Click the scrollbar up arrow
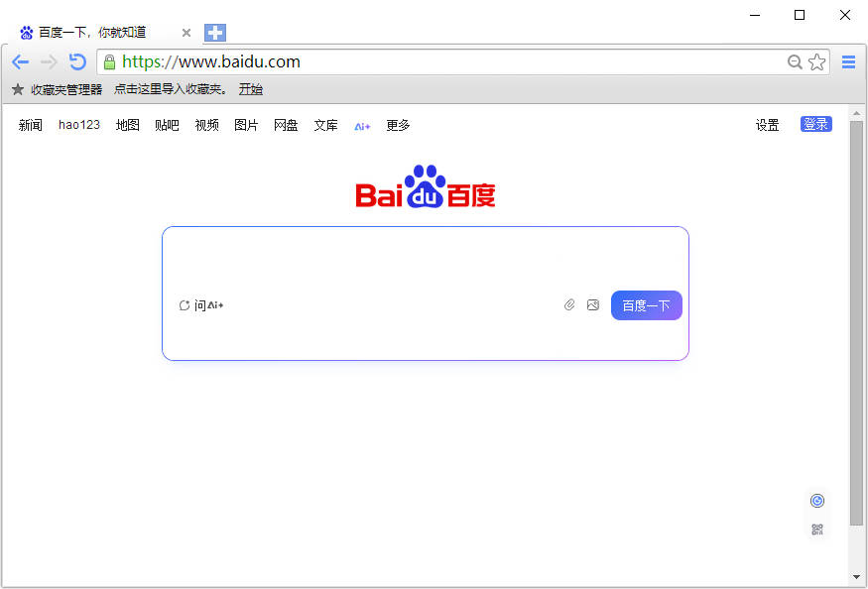Screen dimensions: 868x589 click(857, 113)
